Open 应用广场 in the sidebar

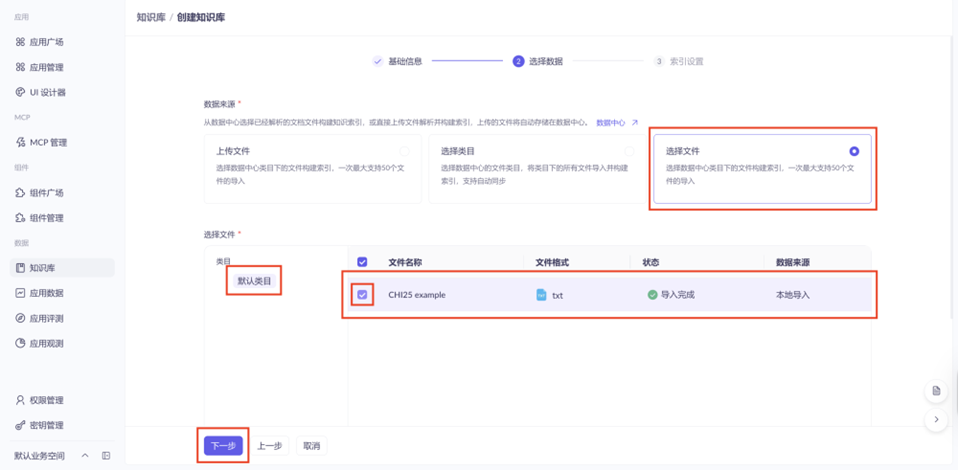pos(46,42)
